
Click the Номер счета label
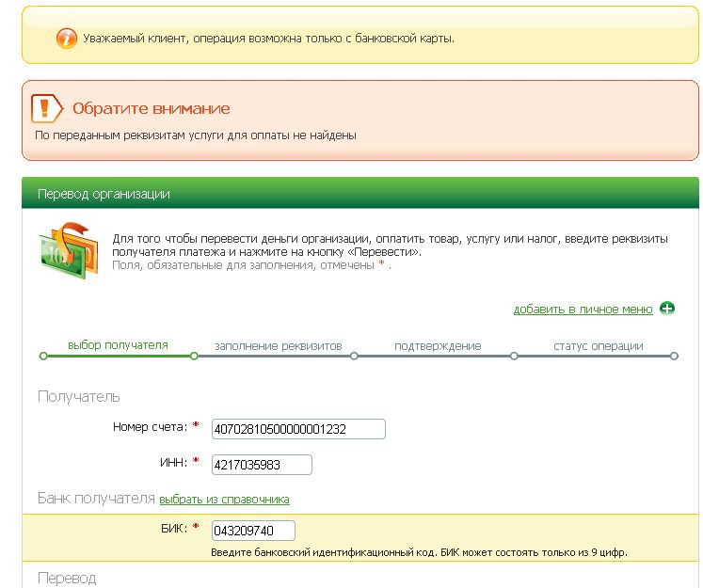(150, 427)
